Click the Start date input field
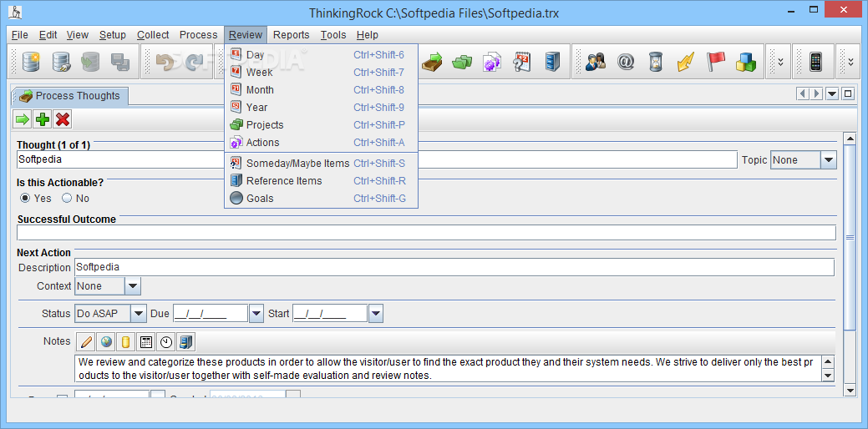This screenshot has width=868, height=429. click(x=330, y=314)
